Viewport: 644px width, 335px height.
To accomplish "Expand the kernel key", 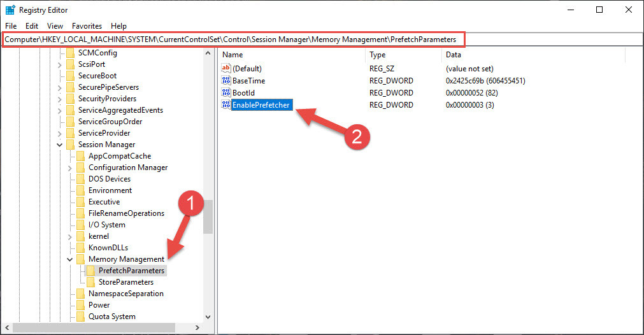I will [70, 237].
